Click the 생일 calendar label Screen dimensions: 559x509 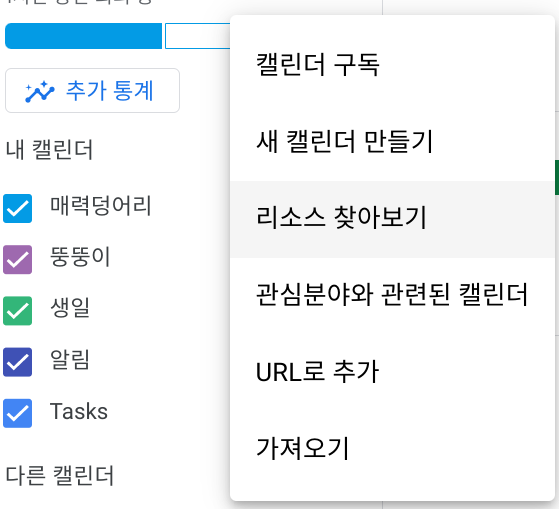70,308
